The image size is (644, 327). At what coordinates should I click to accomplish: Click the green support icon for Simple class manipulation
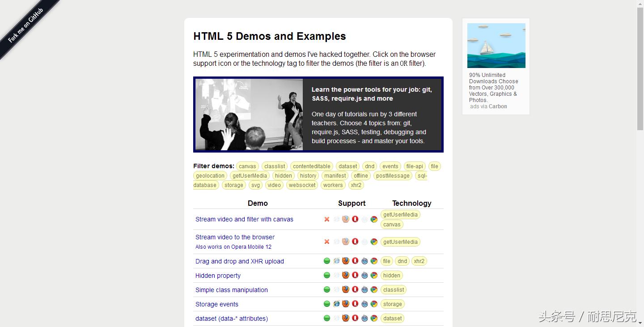327,289
